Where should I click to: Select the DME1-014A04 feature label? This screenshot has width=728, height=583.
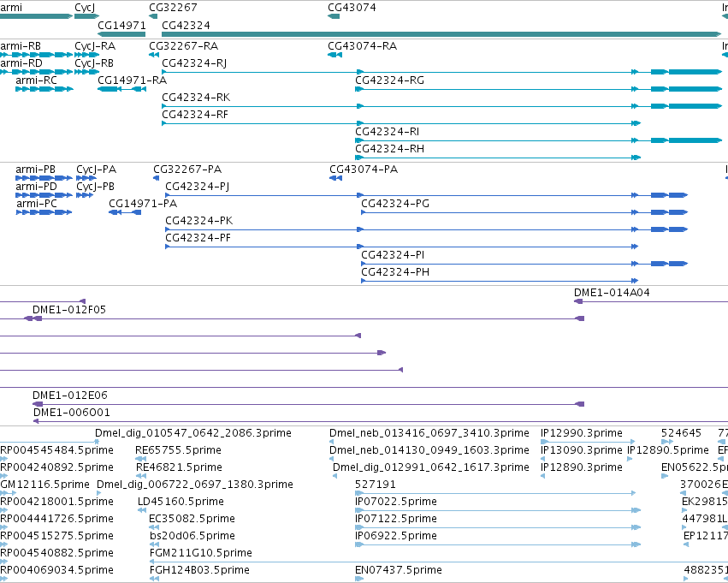pos(612,293)
